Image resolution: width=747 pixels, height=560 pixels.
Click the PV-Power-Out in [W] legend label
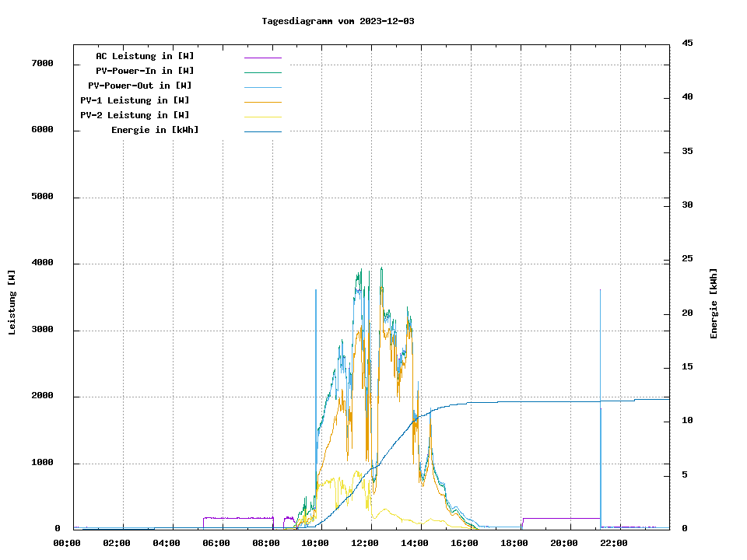(141, 86)
